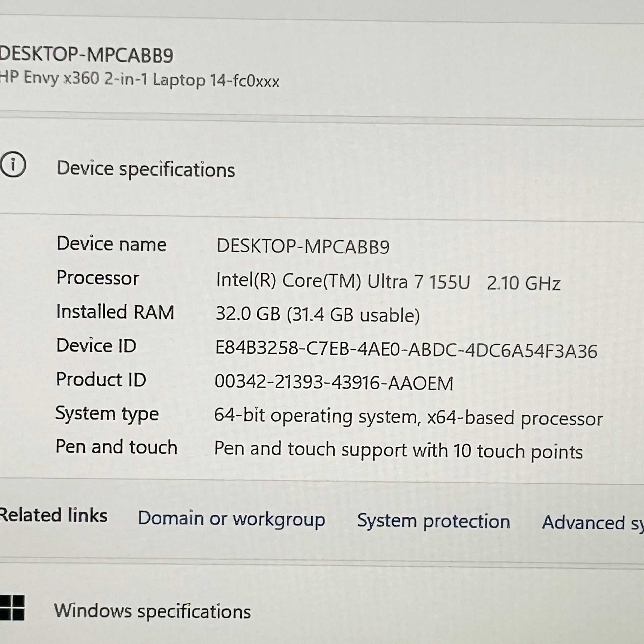Click the Installed RAM label
This screenshot has height=644, width=644.
click(115, 312)
